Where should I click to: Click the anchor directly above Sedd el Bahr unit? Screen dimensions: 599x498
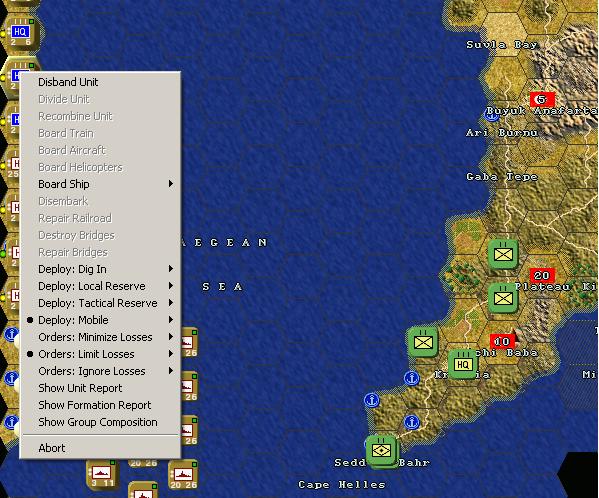click(411, 422)
